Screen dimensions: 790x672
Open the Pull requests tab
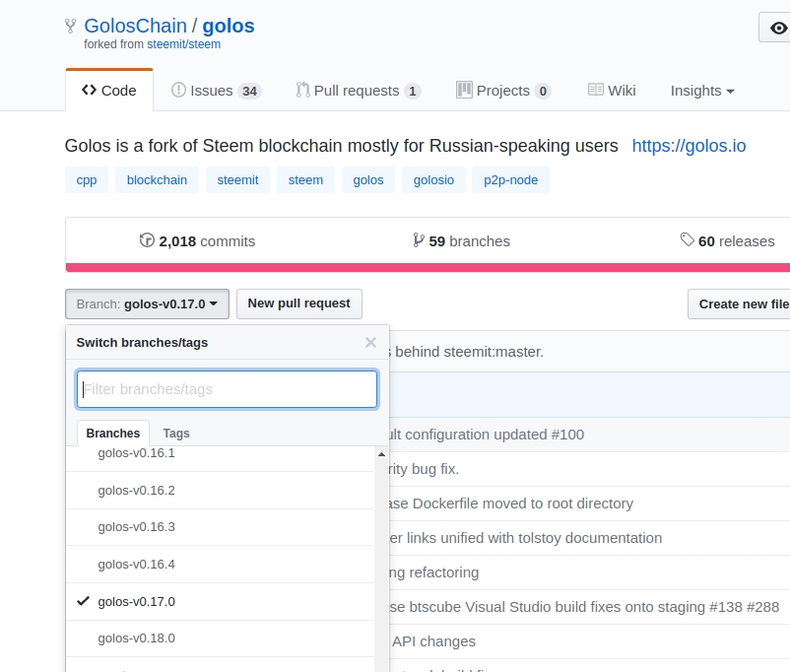(358, 91)
